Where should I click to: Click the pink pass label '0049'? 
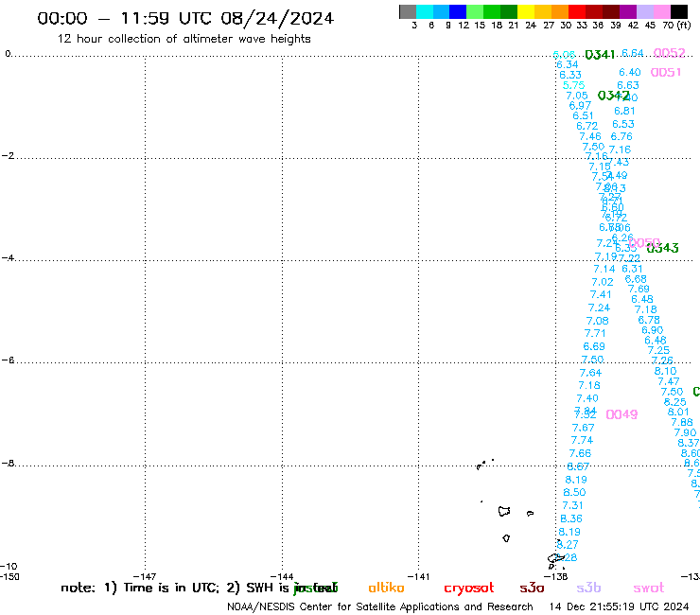pyautogui.click(x=621, y=415)
